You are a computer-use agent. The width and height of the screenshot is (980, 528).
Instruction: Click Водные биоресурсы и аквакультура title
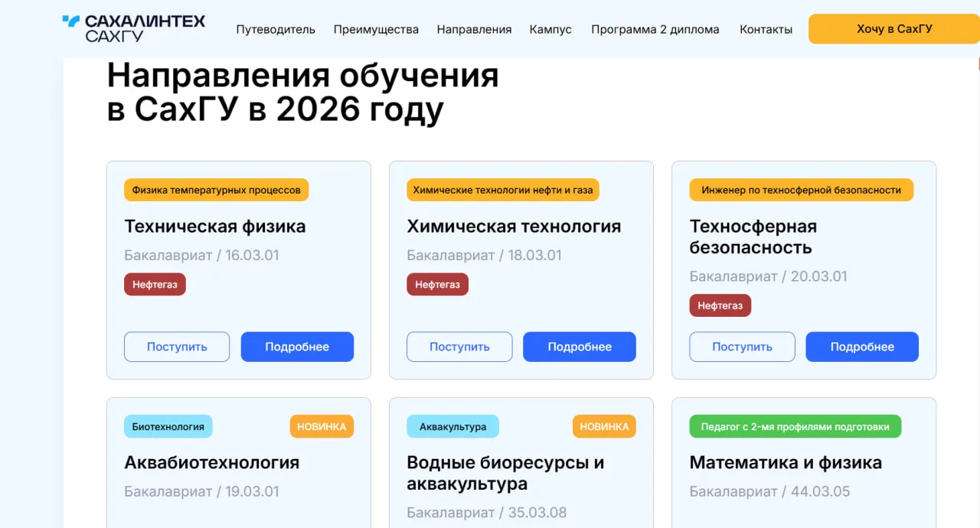(505, 473)
